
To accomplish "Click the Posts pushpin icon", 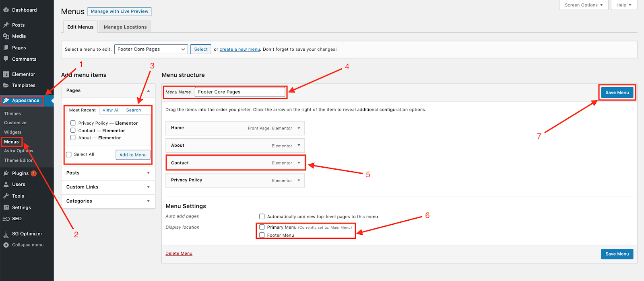I will (6, 25).
